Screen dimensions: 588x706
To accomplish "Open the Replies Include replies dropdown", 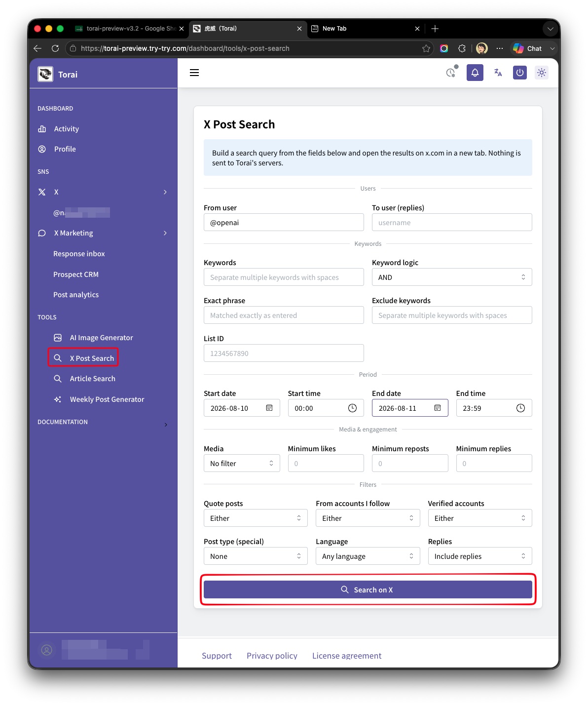I will click(x=480, y=556).
